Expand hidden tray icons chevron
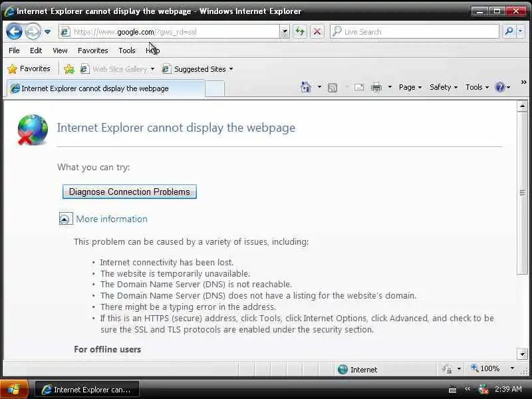Screen dimensions: 532x399 467,389
